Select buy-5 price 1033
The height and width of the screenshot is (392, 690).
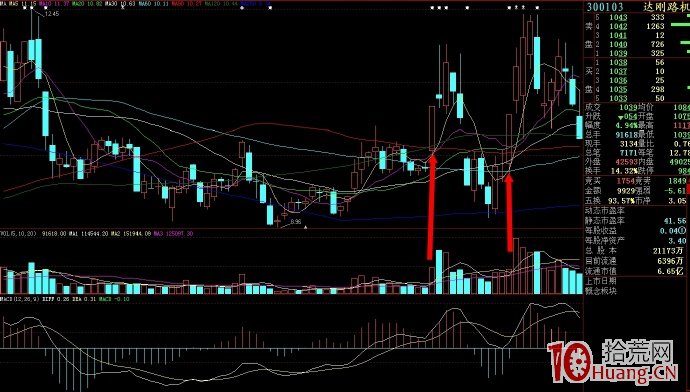coord(618,98)
